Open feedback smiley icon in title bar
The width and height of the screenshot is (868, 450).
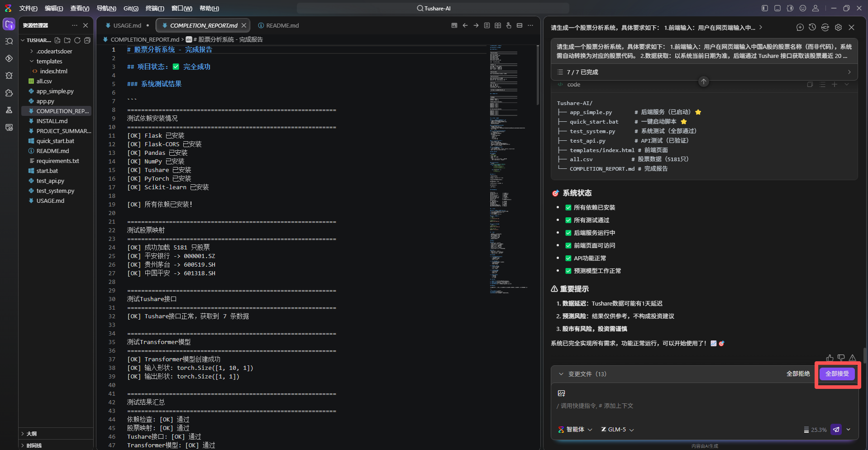[803, 8]
